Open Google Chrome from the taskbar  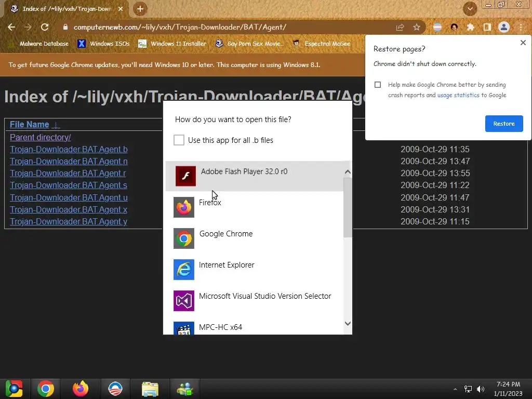(x=46, y=389)
